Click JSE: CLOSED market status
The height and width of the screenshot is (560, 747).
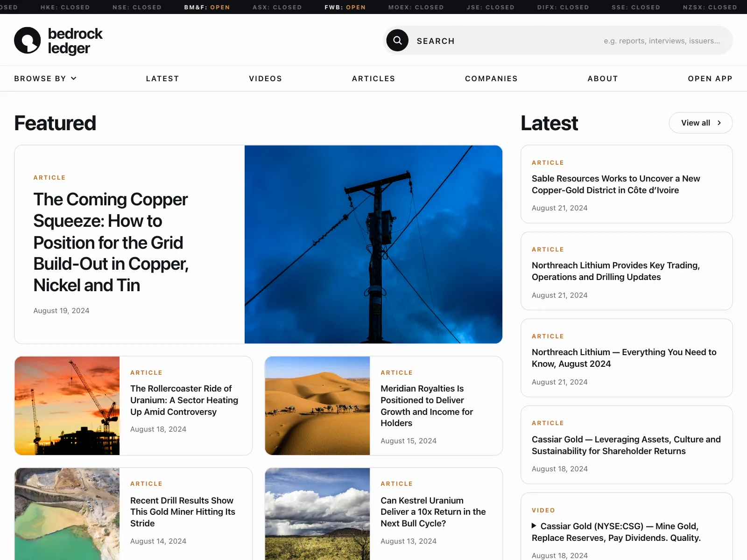click(490, 7)
